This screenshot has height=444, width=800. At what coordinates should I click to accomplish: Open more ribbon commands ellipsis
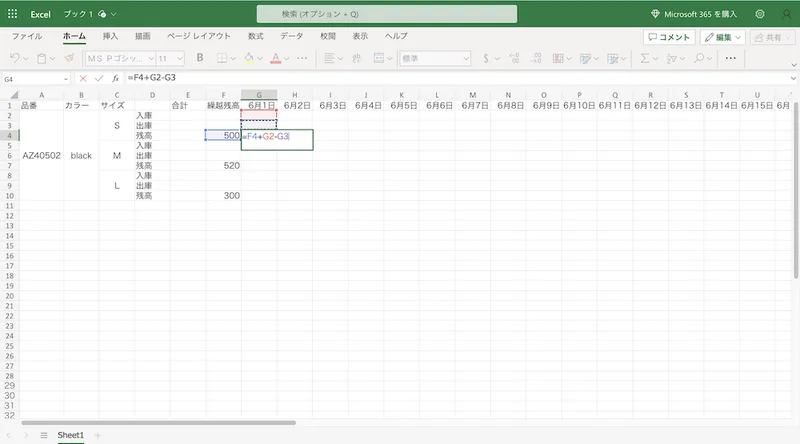731,58
